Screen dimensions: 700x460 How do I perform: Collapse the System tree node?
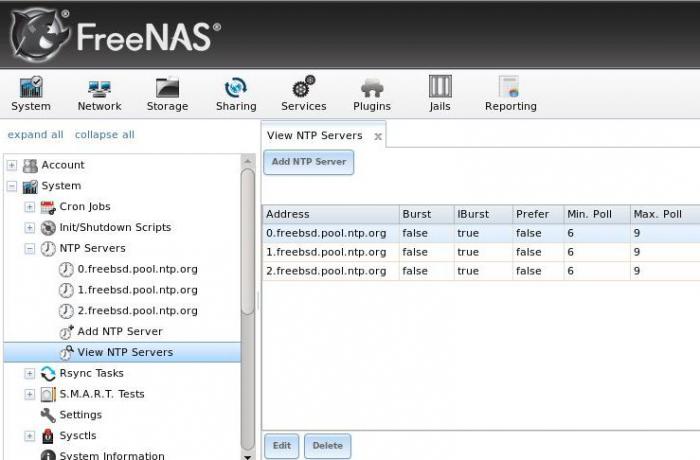tap(12, 186)
